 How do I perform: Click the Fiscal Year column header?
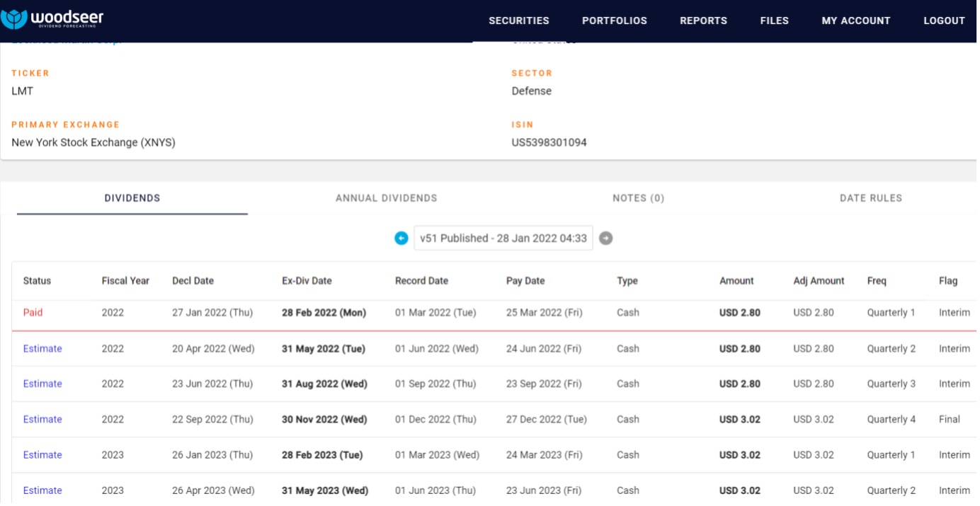click(125, 281)
